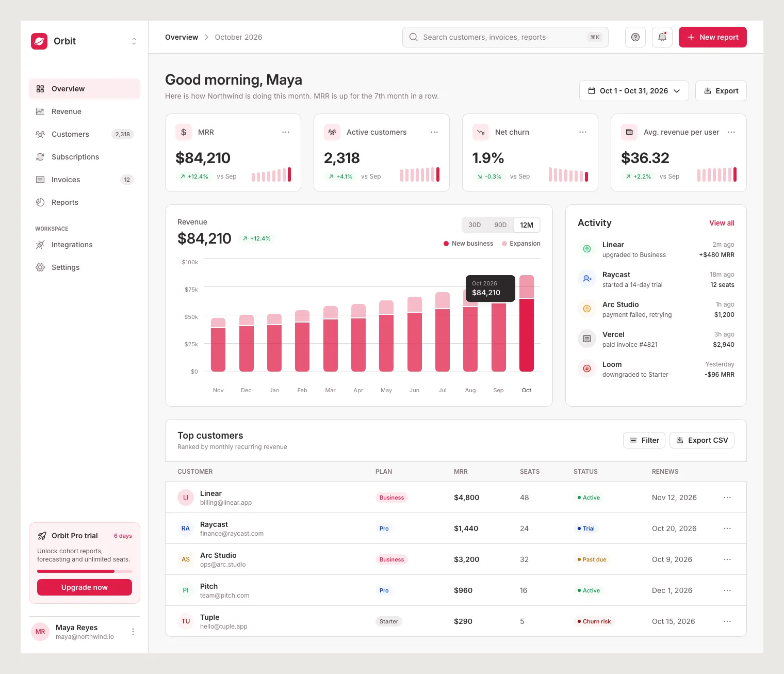Expand the Oct 1 - Oct 31 date picker
Viewport: 784px width, 674px height.
click(634, 91)
